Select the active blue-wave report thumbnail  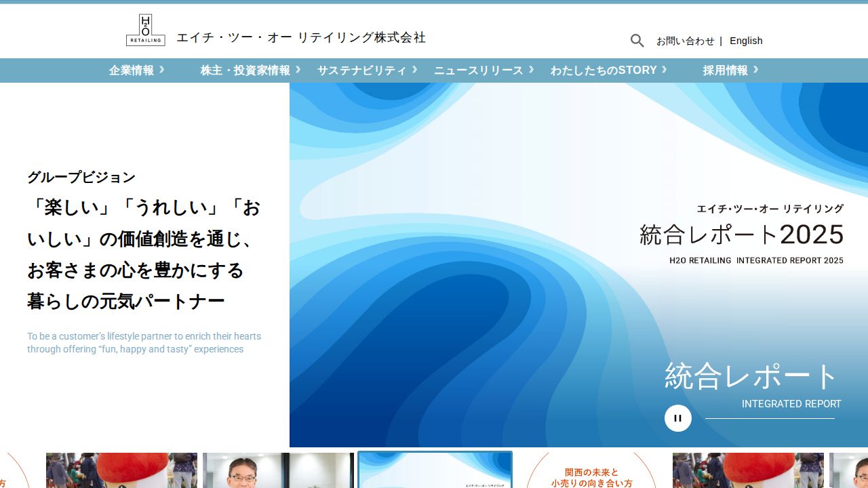[435, 470]
